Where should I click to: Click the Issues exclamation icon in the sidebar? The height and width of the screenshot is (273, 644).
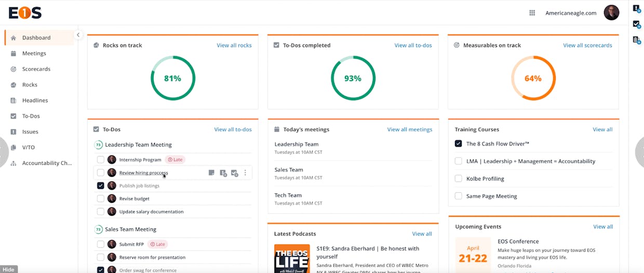(x=14, y=132)
